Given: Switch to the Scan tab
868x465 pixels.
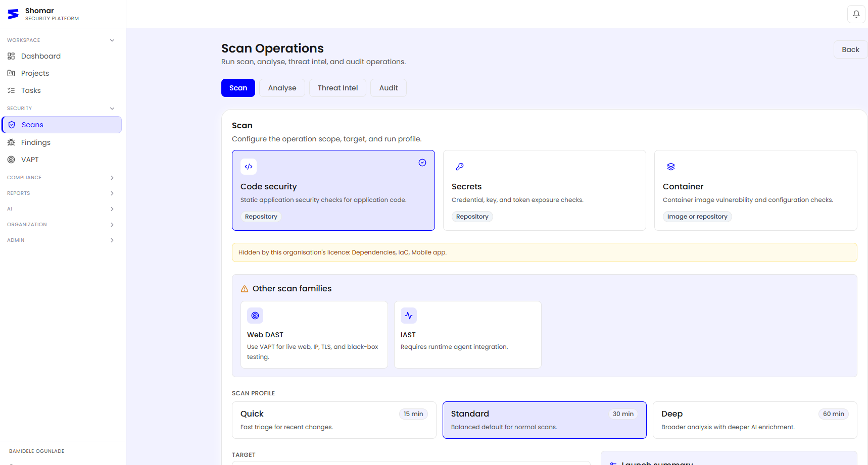Looking at the screenshot, I should tap(238, 88).
